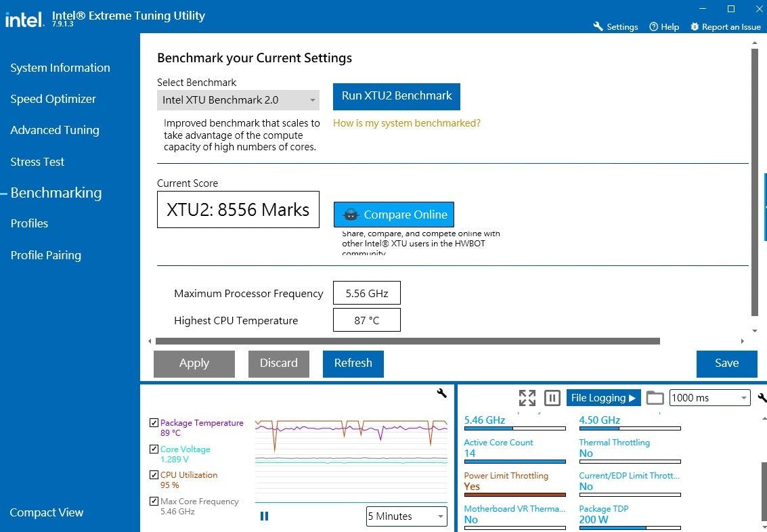
Task: Disable the CPU Utilization checkbox
Action: [x=154, y=475]
